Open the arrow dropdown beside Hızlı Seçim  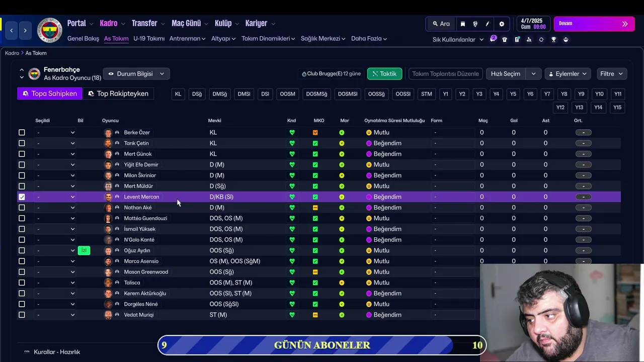[533, 74]
